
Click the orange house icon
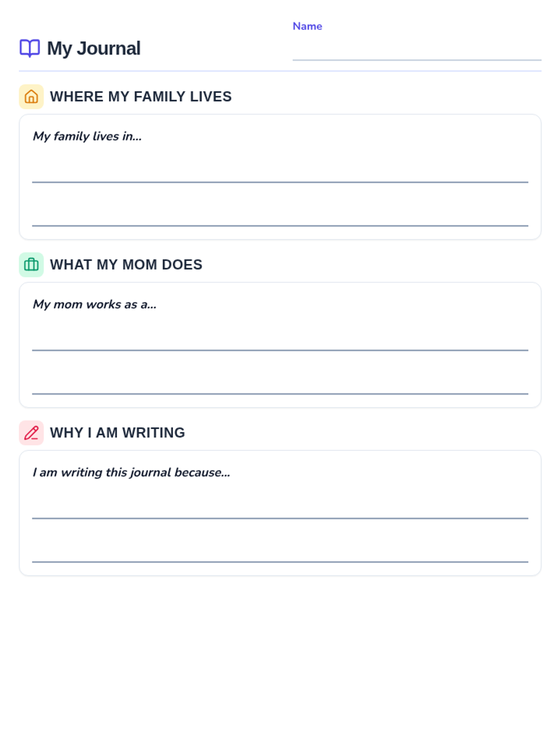click(31, 97)
